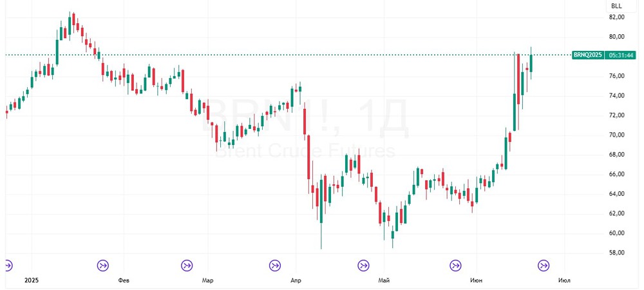
Task: Select the 70,00 price scale label
Action: coord(617,135)
